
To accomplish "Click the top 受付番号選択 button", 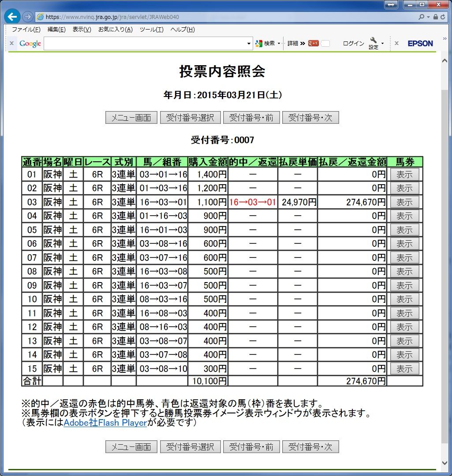I will [x=190, y=118].
